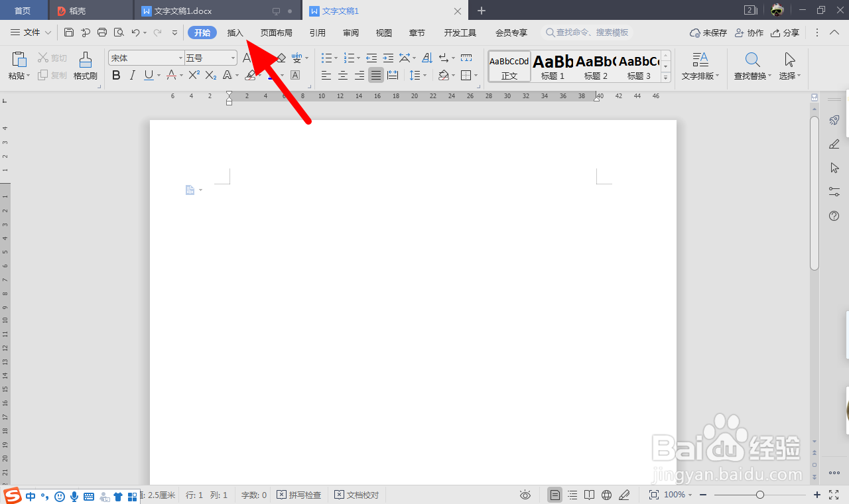
Task: Click the Copy (复制) button
Action: 52,76
